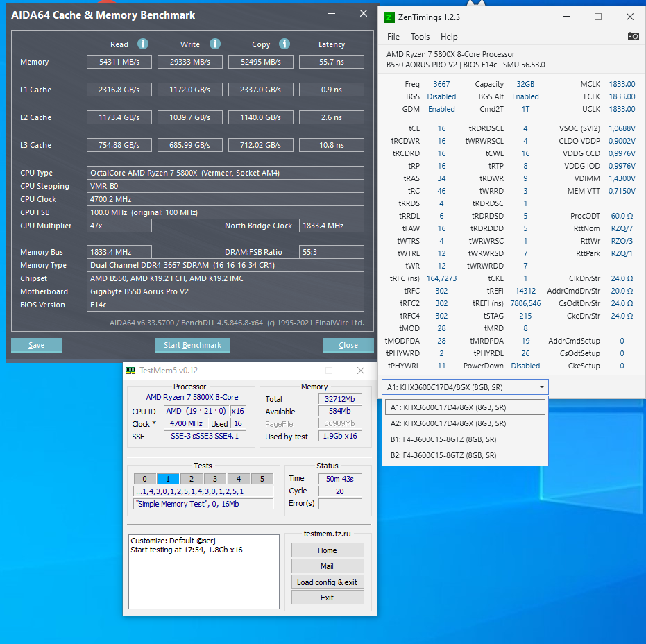The width and height of the screenshot is (646, 644).
Task: Click the Close button in AIDA64
Action: click(x=348, y=345)
